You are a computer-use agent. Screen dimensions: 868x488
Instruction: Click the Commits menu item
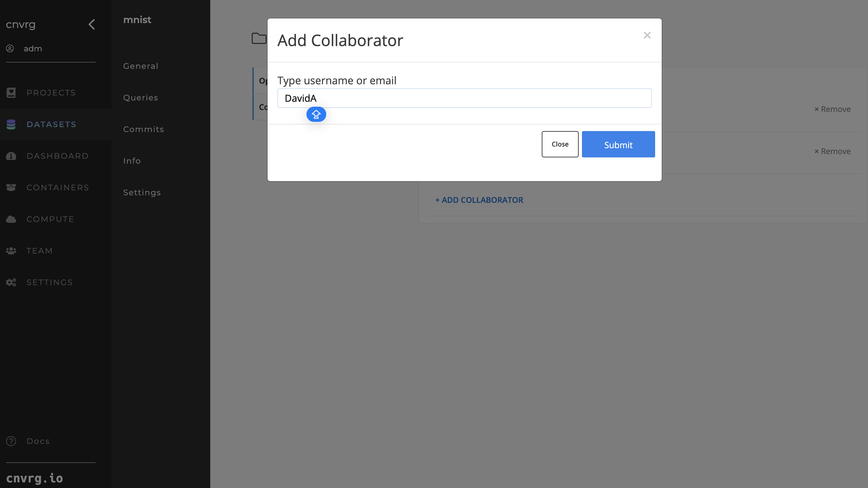(x=144, y=129)
